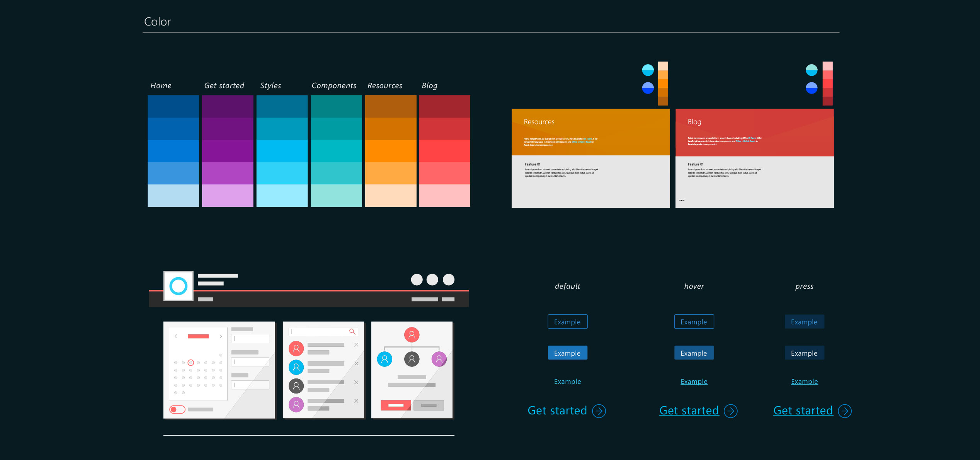This screenshot has height=460, width=980.
Task: Click the cyan ring logo in header mockup
Action: coord(178,286)
